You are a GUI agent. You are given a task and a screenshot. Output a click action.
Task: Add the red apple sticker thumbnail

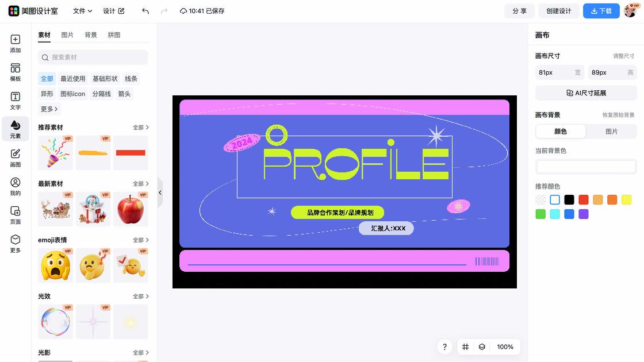(x=131, y=209)
